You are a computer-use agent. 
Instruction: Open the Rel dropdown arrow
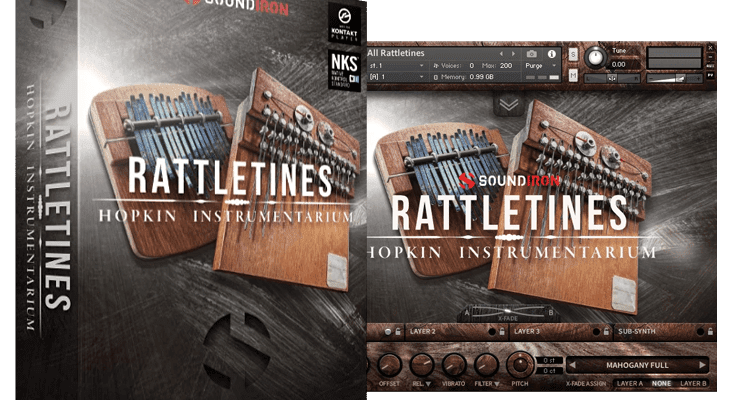pyautogui.click(x=430, y=383)
